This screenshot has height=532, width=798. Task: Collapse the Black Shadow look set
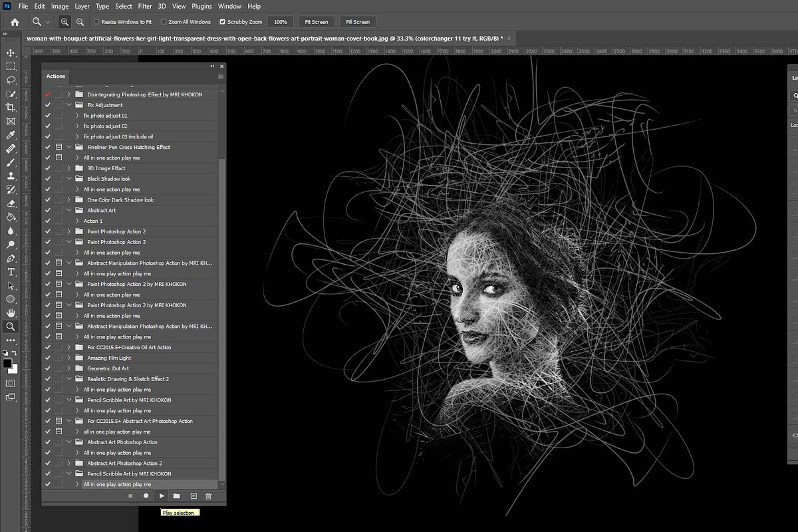click(68, 179)
